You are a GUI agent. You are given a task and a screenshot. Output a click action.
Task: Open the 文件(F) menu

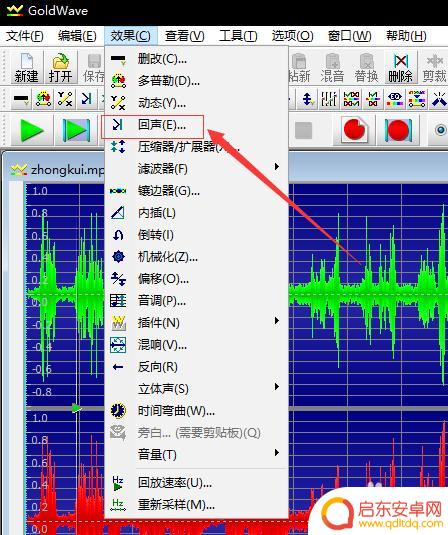pyautogui.click(x=25, y=35)
